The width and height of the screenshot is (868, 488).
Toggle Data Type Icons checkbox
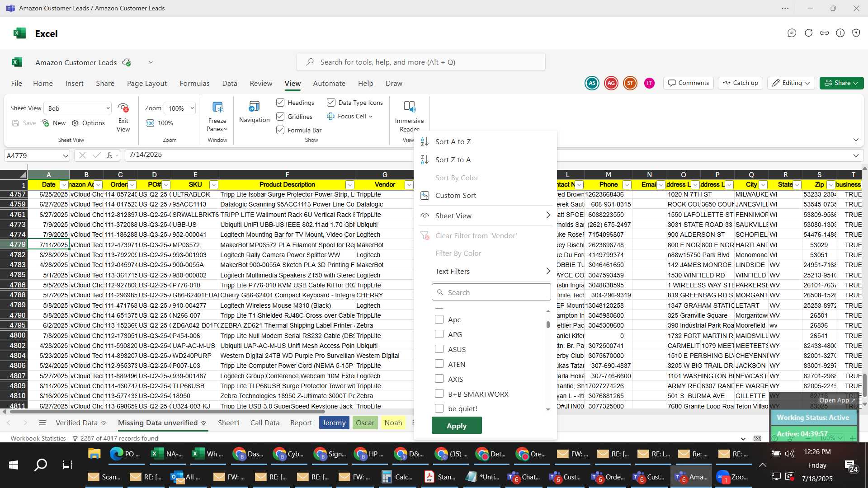[x=331, y=103]
